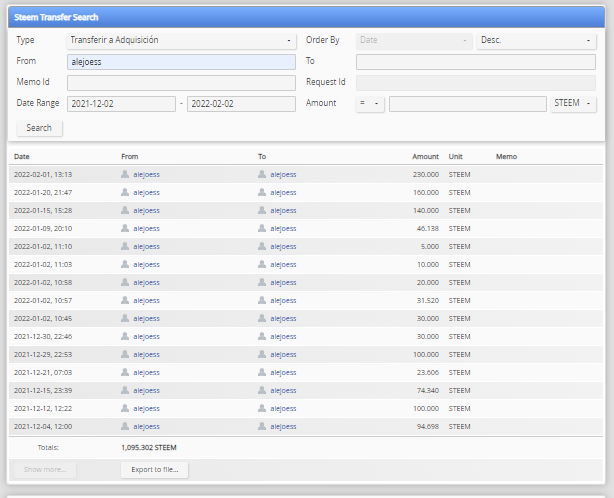Click the Search button
This screenshot has width=614, height=498.
click(39, 128)
